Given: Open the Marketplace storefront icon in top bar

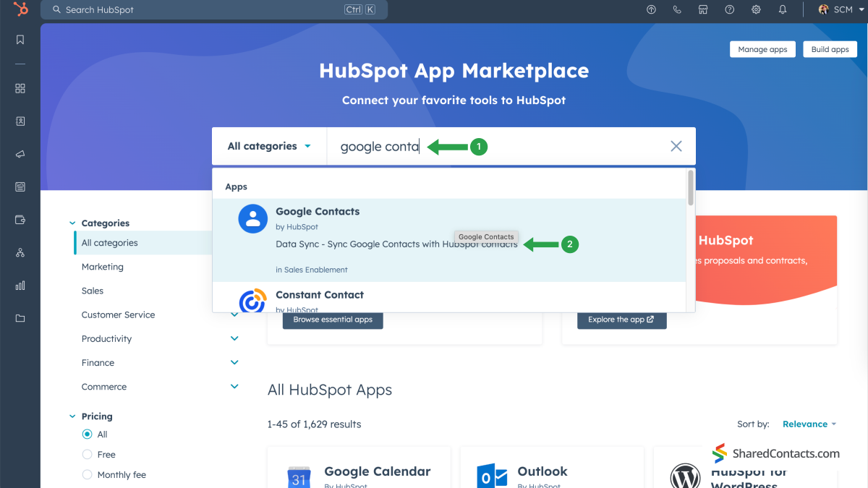Looking at the screenshot, I should (x=703, y=9).
